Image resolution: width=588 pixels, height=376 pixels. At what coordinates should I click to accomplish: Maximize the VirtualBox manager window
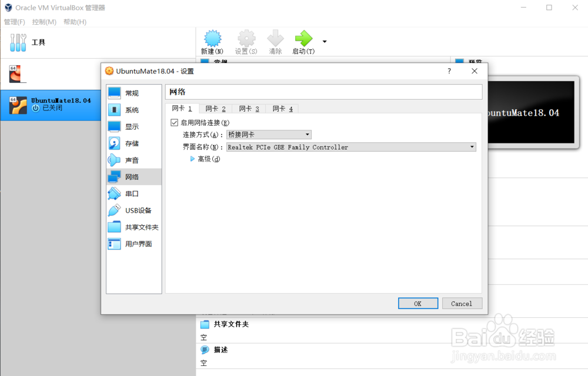click(x=549, y=8)
